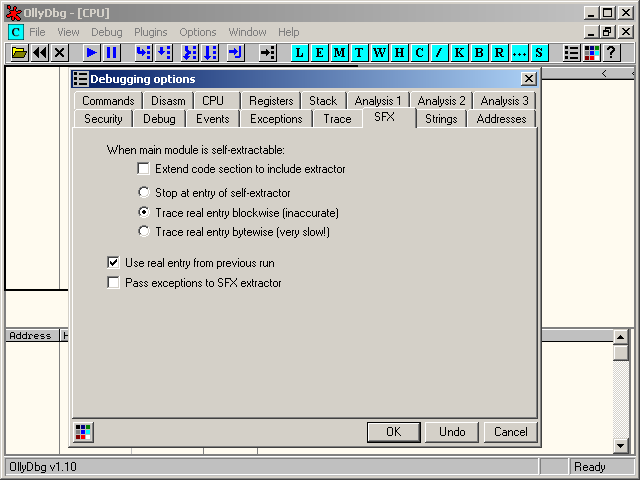Screen dimensions: 640x480
Task: Select Trace real entry bytewise option
Action: tap(144, 232)
